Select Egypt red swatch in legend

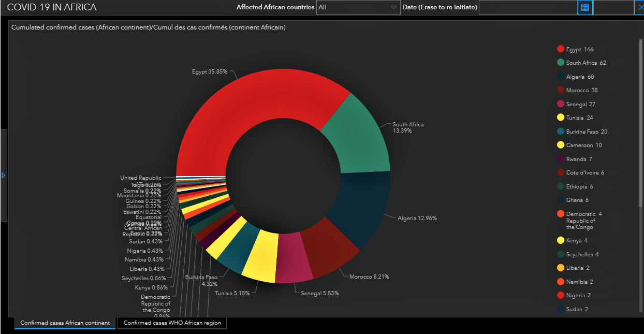pos(560,49)
